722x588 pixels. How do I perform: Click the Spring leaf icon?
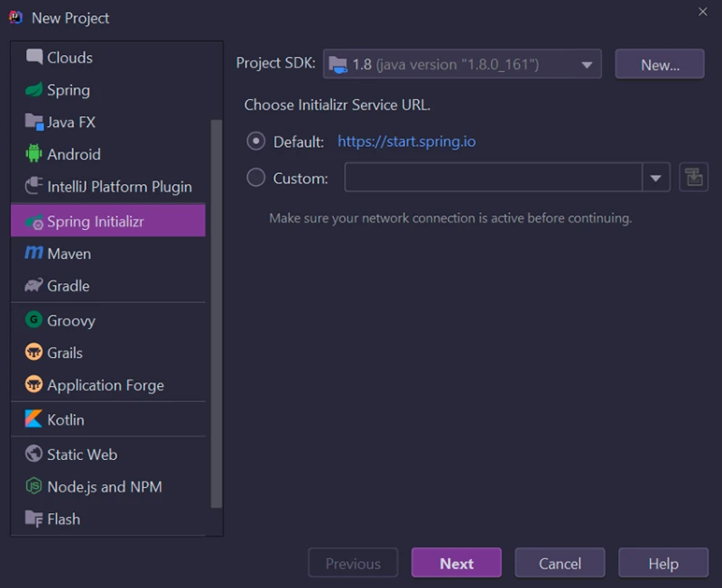(x=34, y=89)
